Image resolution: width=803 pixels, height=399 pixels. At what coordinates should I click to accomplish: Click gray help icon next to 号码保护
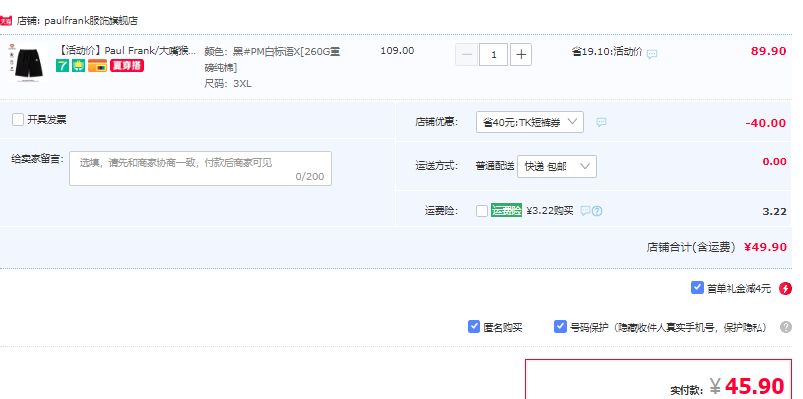(x=786, y=327)
